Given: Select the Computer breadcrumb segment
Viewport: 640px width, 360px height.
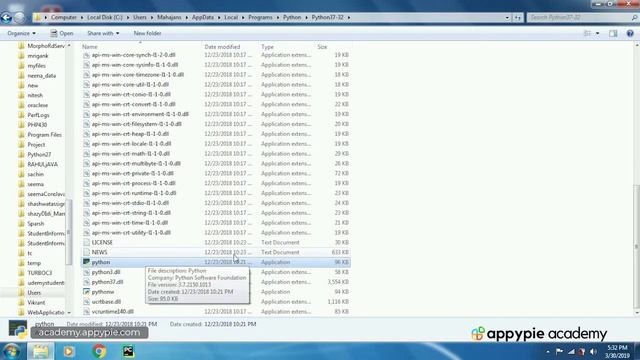Looking at the screenshot, I should [64, 18].
